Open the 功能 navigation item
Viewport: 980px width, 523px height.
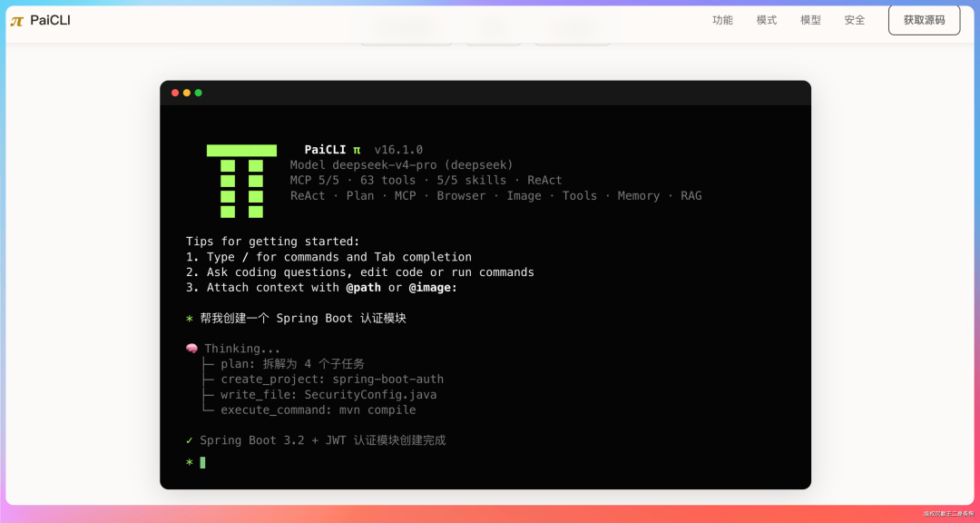(x=722, y=20)
